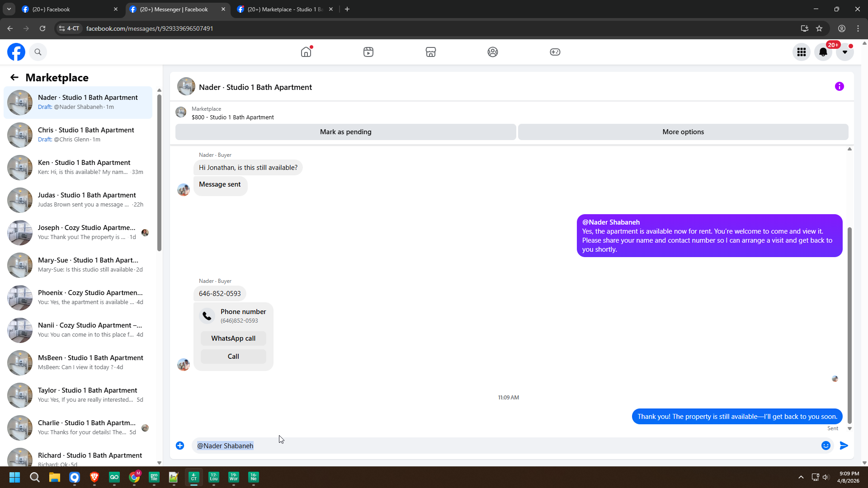Screen dimensions: 868x488
Task: Click Mark as pending button
Action: (x=345, y=132)
